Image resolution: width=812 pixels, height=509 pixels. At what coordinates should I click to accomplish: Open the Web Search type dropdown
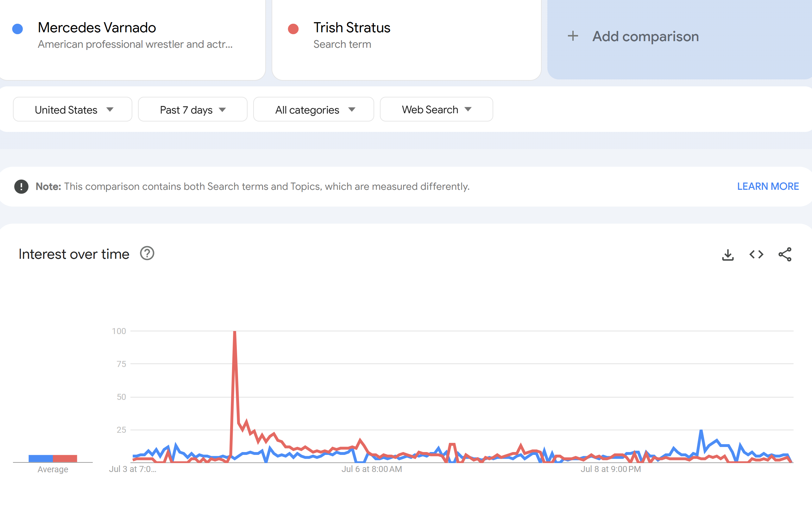coord(436,109)
